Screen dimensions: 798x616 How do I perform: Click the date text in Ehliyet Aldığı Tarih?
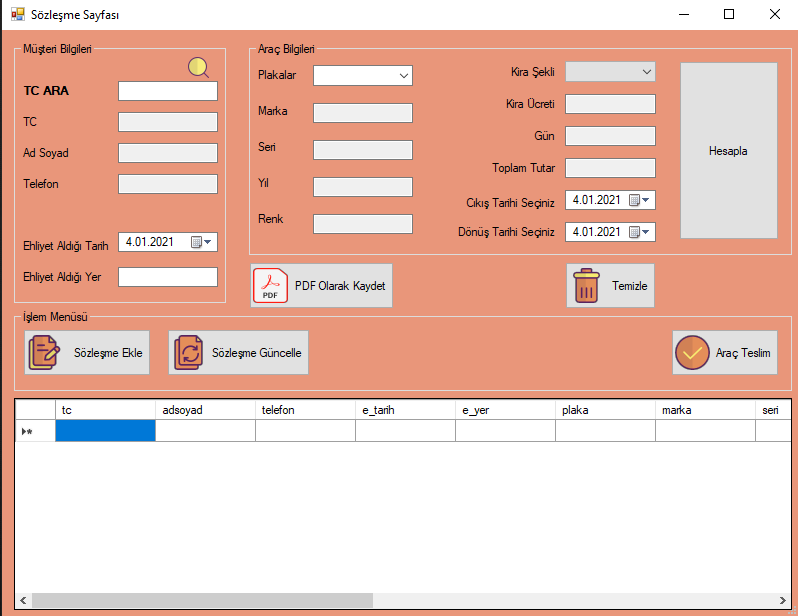tap(150, 242)
